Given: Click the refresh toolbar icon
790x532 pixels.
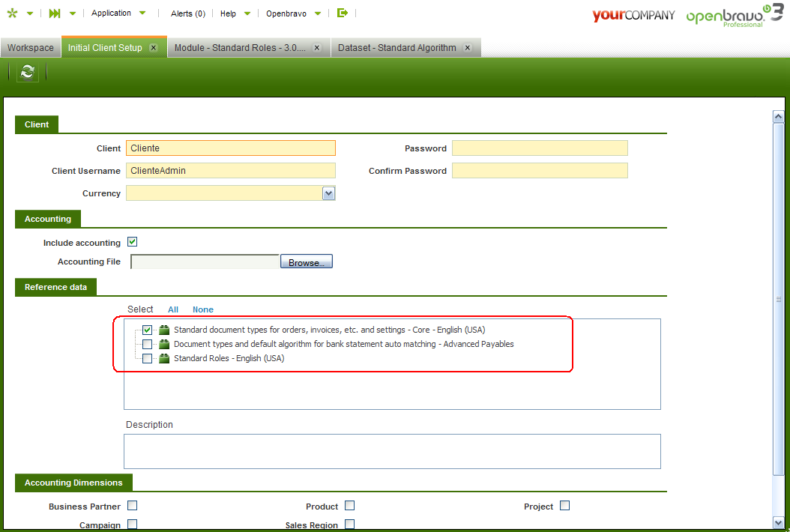Looking at the screenshot, I should pyautogui.click(x=27, y=72).
